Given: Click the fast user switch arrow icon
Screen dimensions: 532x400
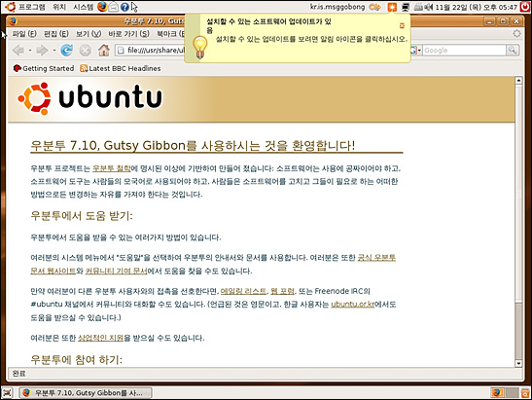Looking at the screenshot, I should (374, 7).
